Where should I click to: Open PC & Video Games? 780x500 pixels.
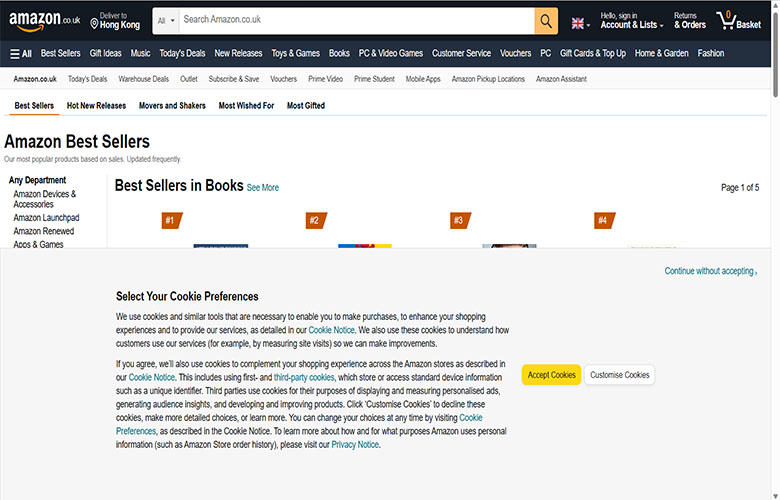coord(390,53)
